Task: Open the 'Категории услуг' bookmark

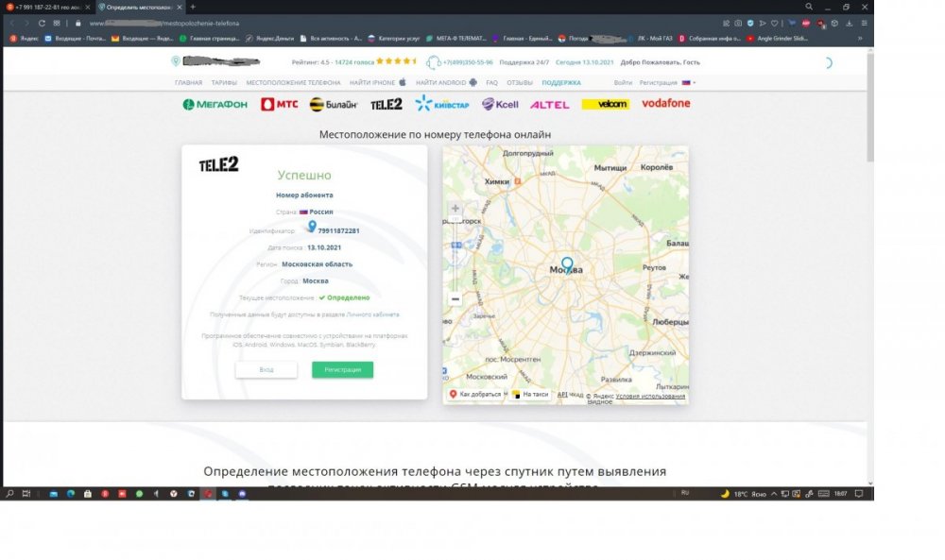Action: (x=394, y=38)
